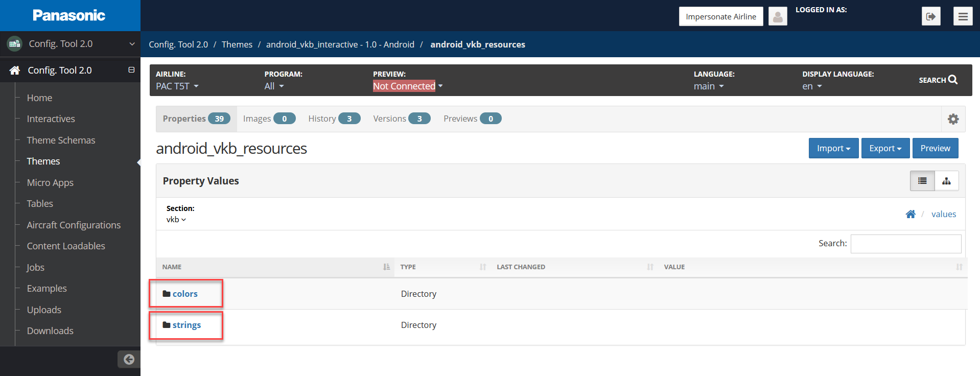Viewport: 980px width, 376px height.
Task: Click Config. Tool 2.0 breadcrumb link
Action: [178, 44]
